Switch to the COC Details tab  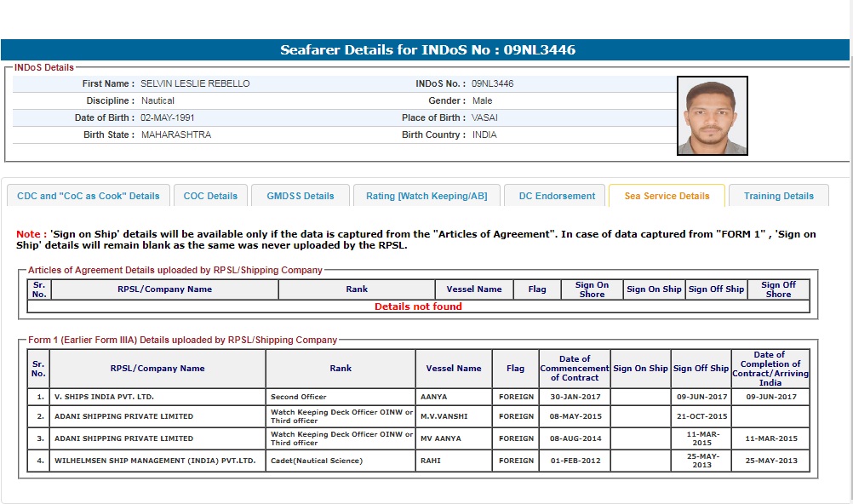pyautogui.click(x=210, y=196)
